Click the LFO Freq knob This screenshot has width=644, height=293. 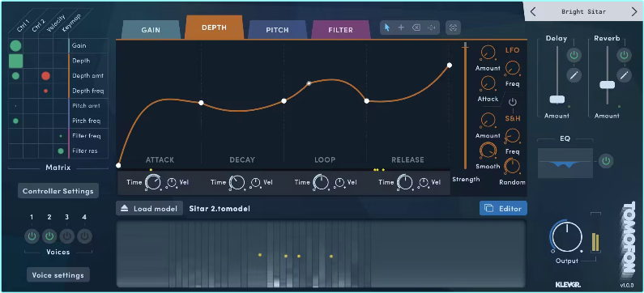point(512,68)
